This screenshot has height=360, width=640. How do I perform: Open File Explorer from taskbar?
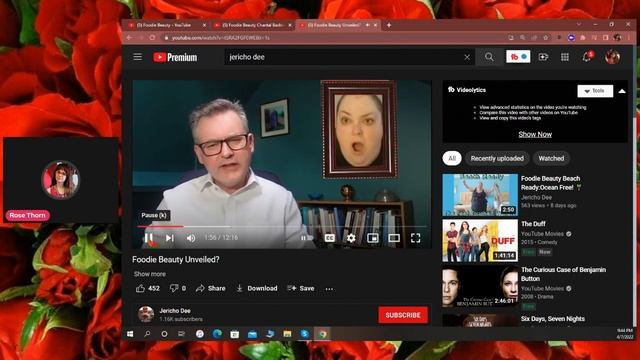pyautogui.click(x=287, y=334)
